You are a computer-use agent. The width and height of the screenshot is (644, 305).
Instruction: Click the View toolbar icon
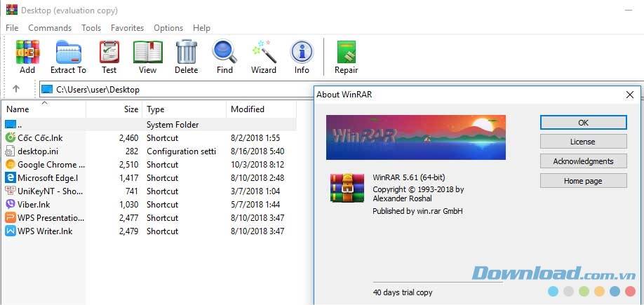point(147,52)
